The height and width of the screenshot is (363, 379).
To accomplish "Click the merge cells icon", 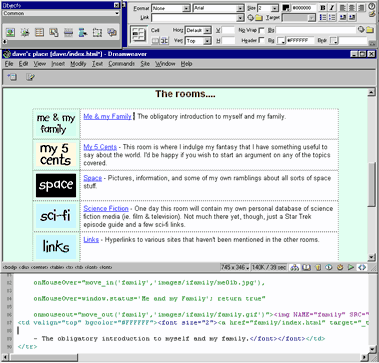I will point(155,41).
